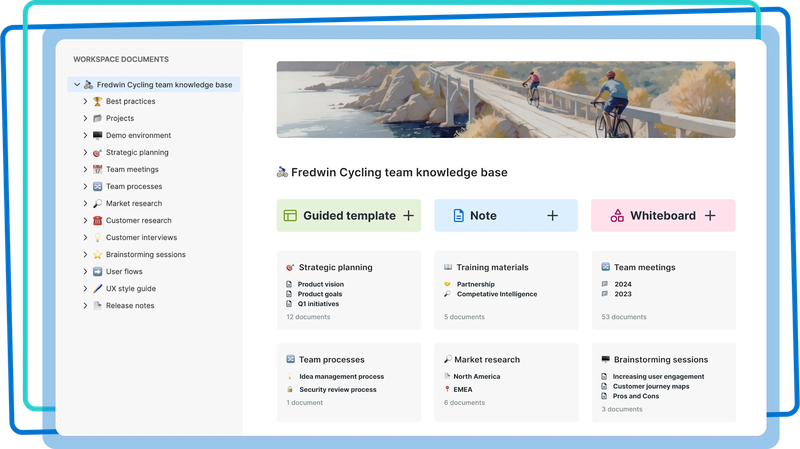Click the green template icon on Guided template

pos(290,216)
